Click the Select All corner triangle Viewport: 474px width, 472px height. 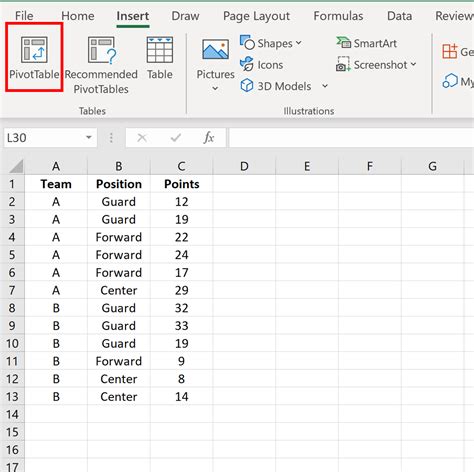coord(16,166)
